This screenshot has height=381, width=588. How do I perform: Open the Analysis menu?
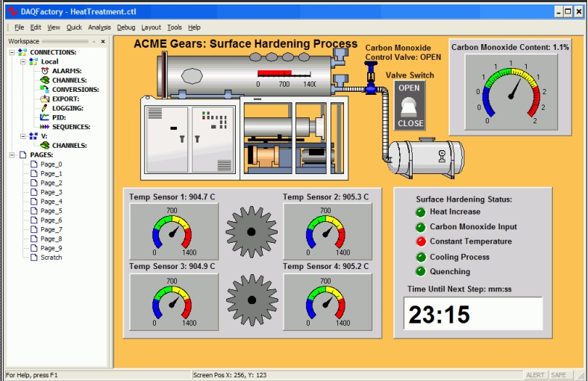tap(99, 28)
